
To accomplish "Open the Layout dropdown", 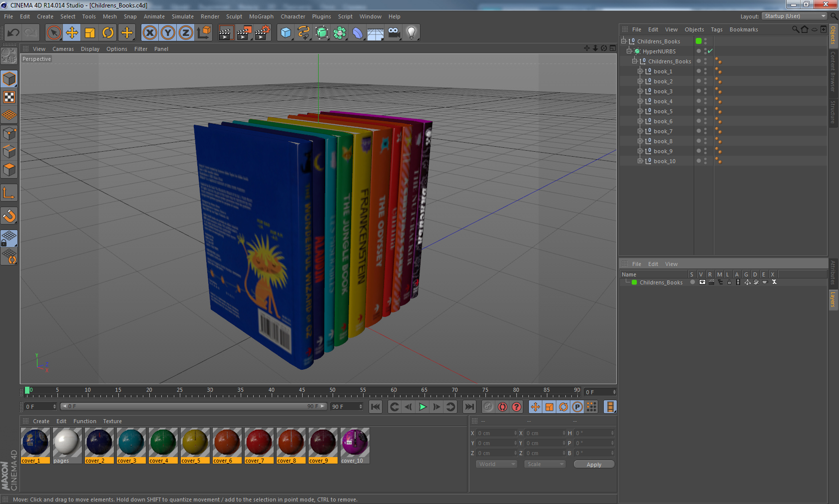I will (x=795, y=16).
